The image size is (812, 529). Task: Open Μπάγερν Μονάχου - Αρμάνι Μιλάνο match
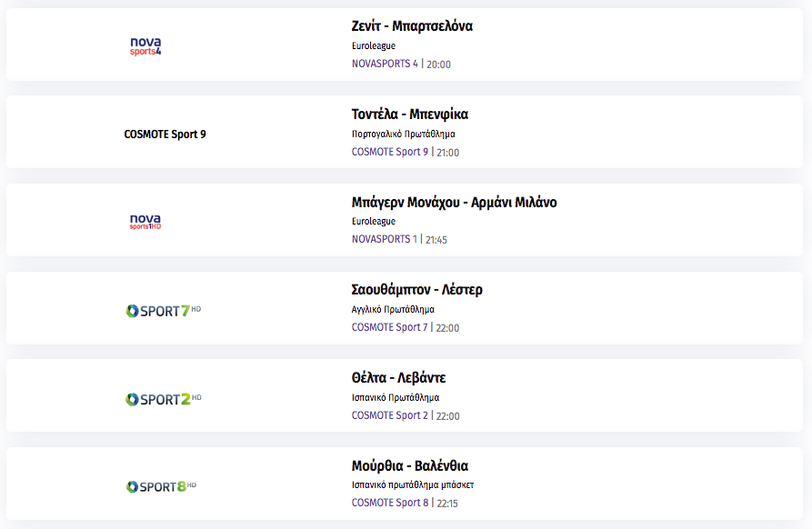click(454, 202)
